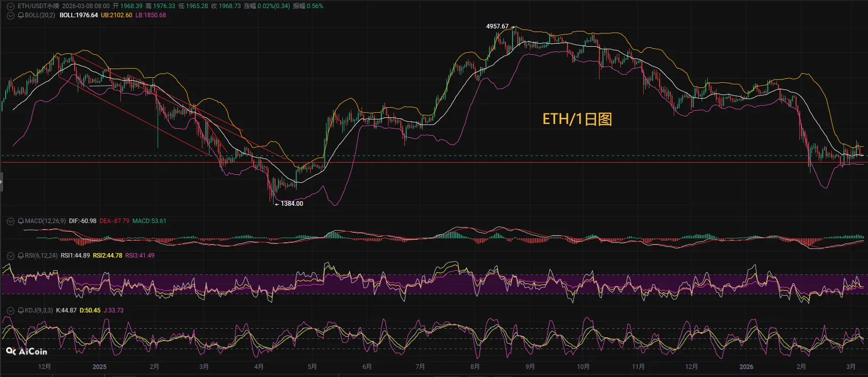Click the DIF:-60.98 value
The image size is (868, 377).
[x=83, y=221]
